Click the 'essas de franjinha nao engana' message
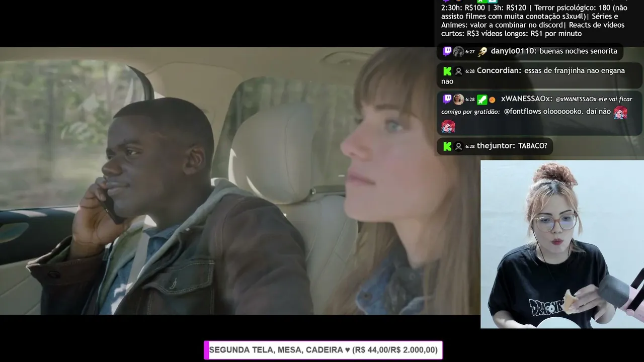 click(x=533, y=75)
